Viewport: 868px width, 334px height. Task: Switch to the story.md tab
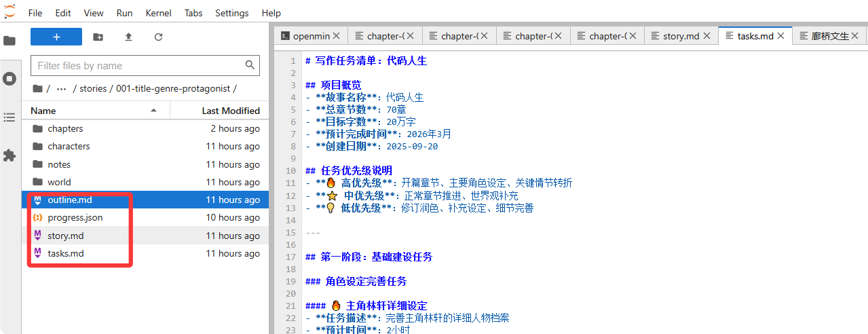(x=681, y=36)
